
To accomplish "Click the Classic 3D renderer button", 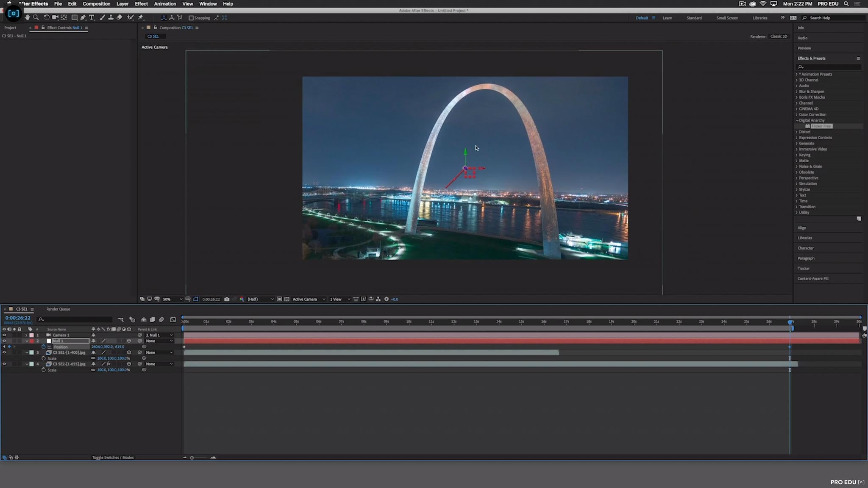I will [x=779, y=36].
